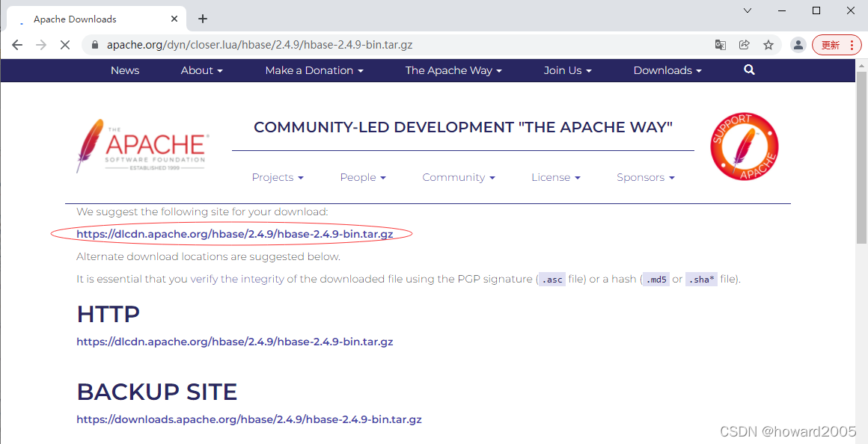
Task: Expand the About dropdown menu
Action: coord(201,70)
